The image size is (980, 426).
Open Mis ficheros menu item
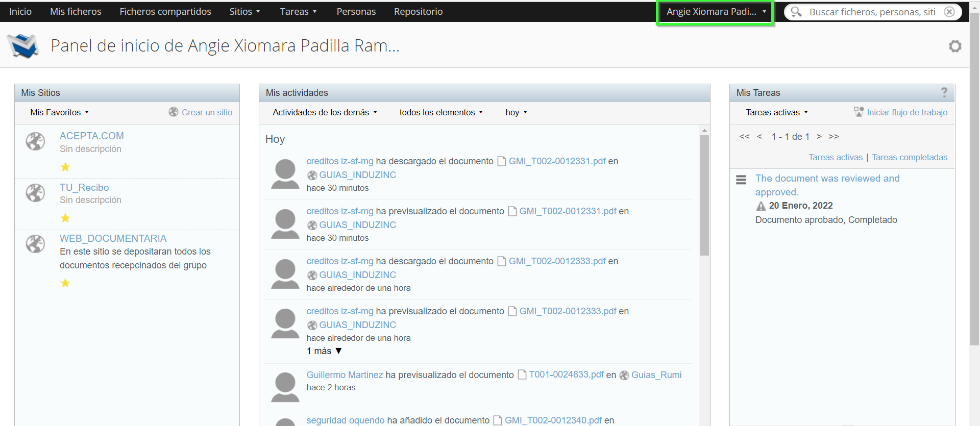click(76, 11)
